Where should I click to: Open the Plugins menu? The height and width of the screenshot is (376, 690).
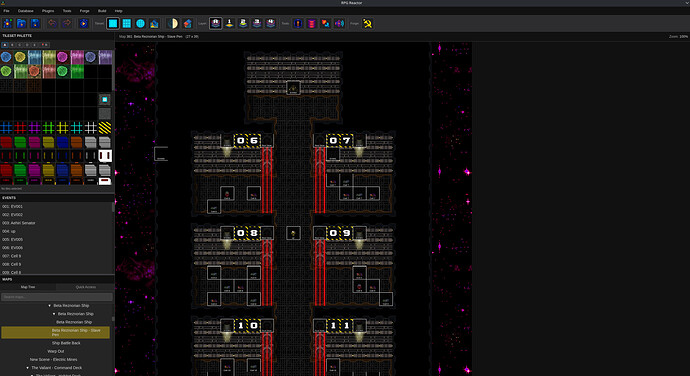48,11
